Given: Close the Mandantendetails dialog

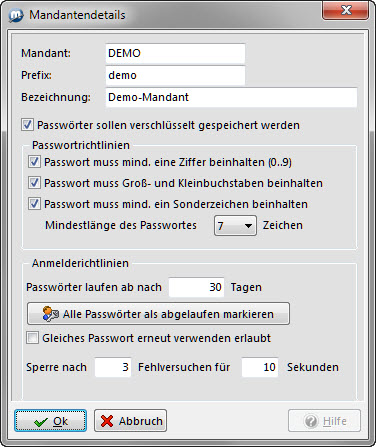Looking at the screenshot, I should click(x=345, y=10).
